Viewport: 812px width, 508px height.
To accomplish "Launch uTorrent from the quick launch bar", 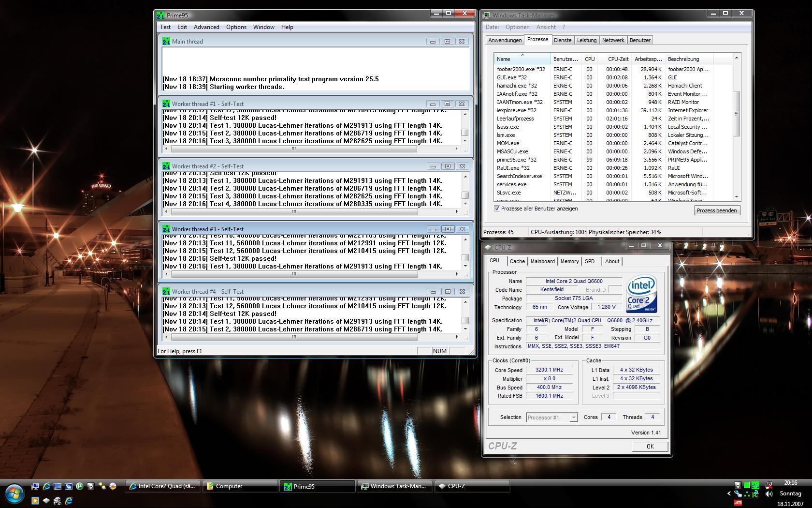I will point(80,486).
